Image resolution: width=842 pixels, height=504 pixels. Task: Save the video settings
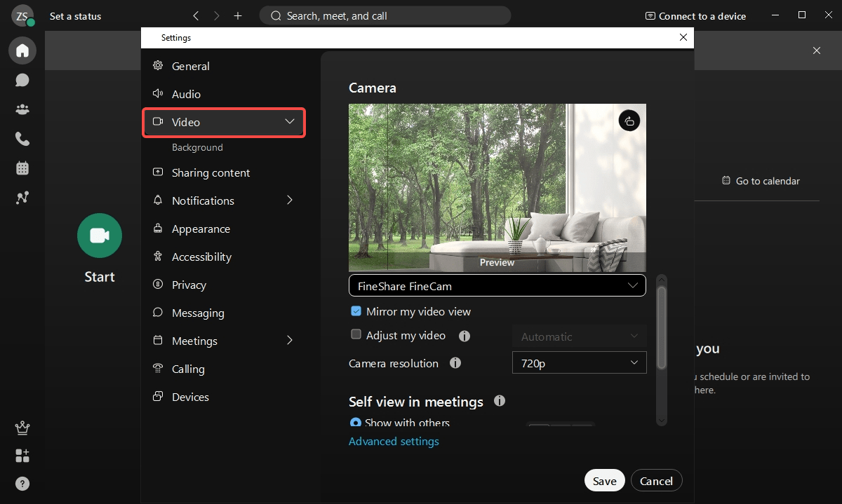(604, 480)
